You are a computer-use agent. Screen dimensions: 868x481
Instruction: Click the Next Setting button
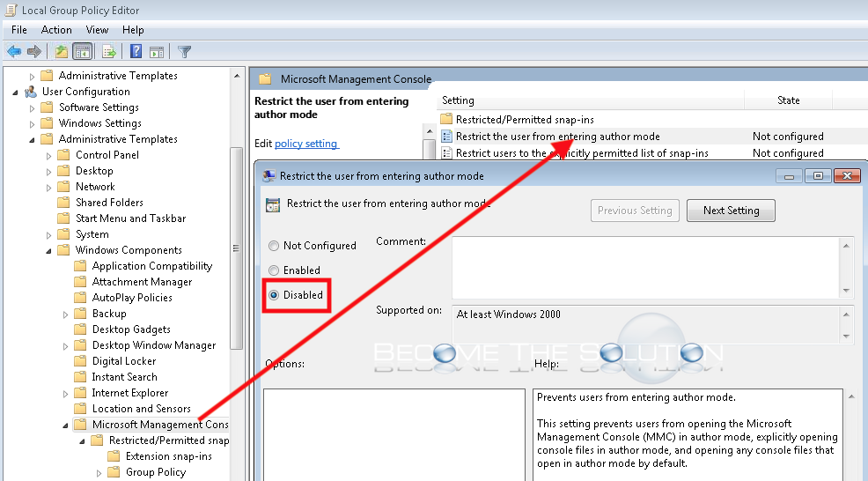731,211
